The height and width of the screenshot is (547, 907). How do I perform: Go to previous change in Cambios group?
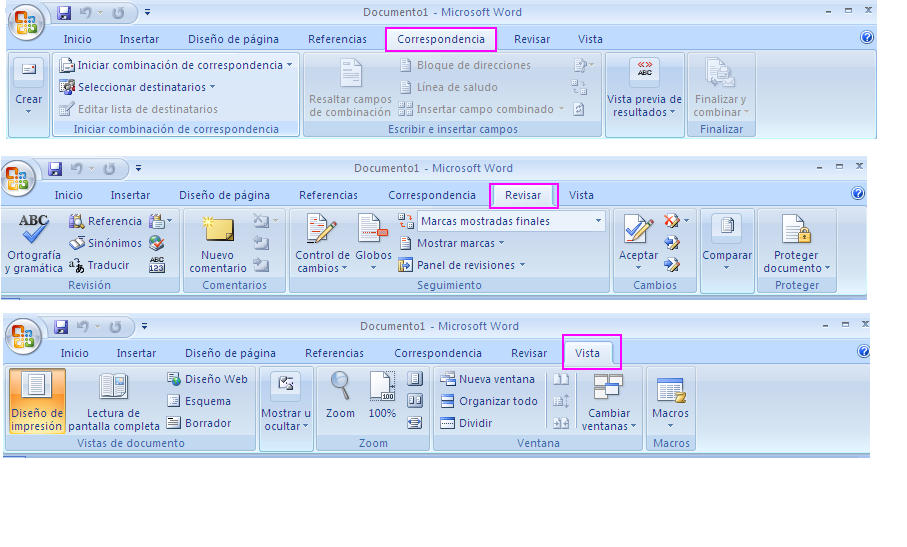pyautogui.click(x=672, y=243)
